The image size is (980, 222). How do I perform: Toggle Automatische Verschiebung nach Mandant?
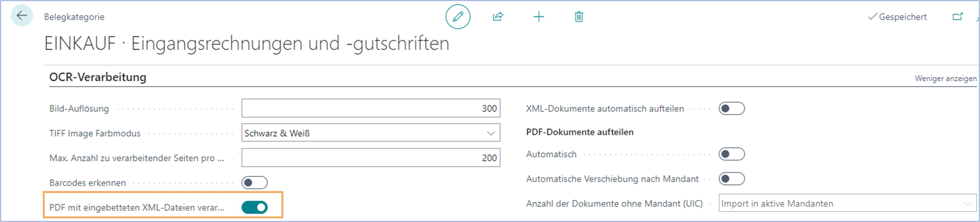(731, 179)
